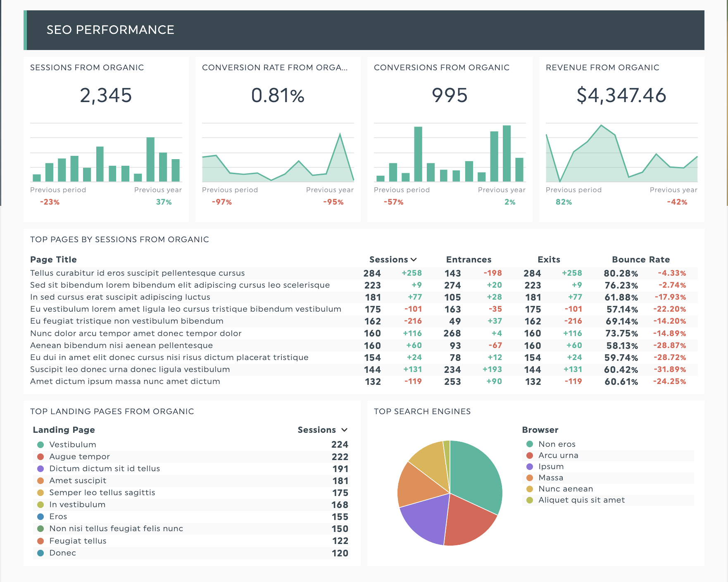The width and height of the screenshot is (728, 582).
Task: Click the Conversion Rate area chart
Action: (x=278, y=153)
